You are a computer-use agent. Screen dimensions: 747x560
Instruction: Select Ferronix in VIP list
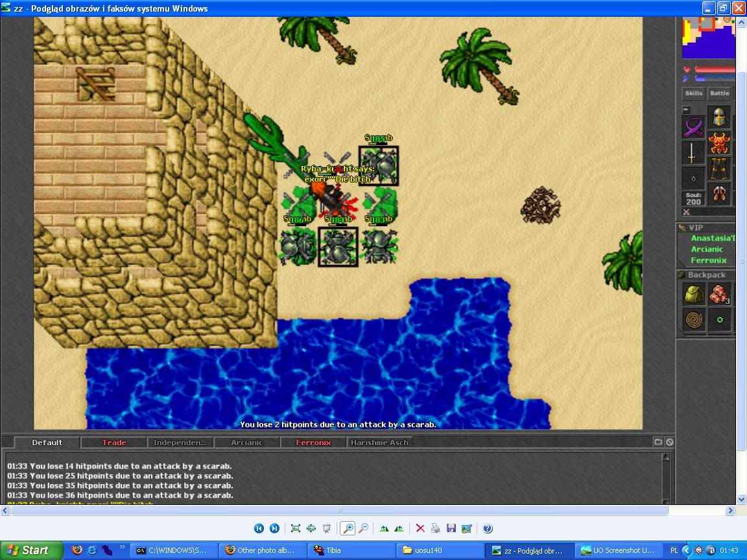(x=709, y=260)
